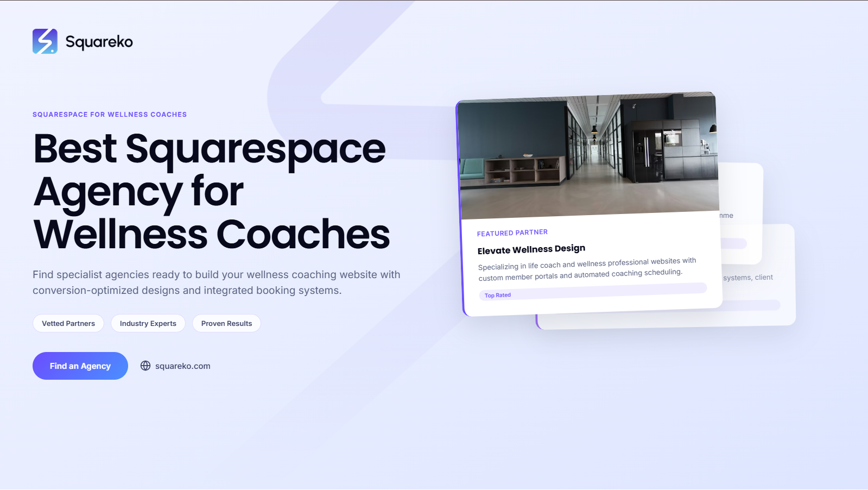Click the FEATURED PARTNER label

[x=512, y=233]
